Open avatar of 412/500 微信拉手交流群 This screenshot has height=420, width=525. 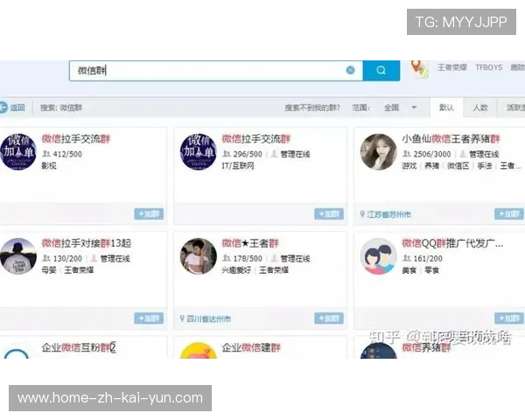18,151
